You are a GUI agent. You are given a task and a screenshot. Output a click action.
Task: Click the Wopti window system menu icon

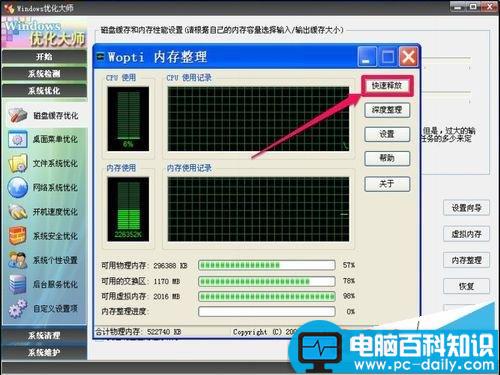tap(100, 57)
